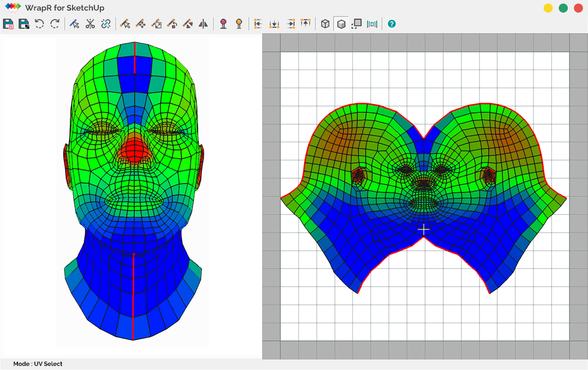Activate the Pin Vertex tool
The width and height of the screenshot is (588, 370).
[223, 24]
